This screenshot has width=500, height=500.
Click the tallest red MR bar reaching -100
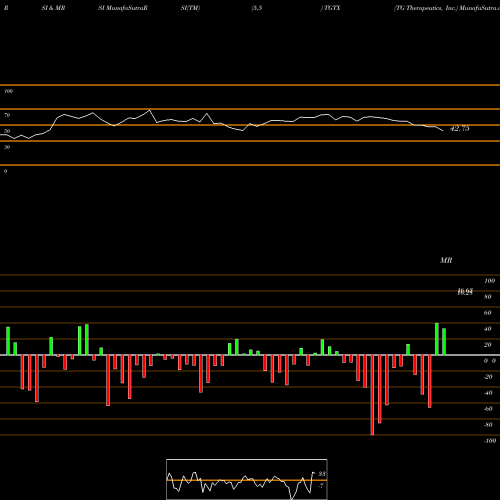point(372,395)
